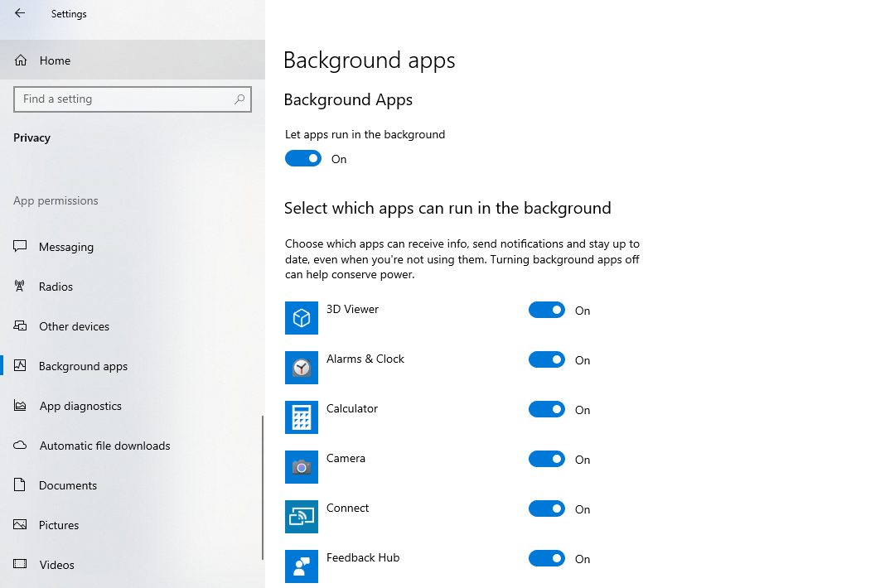
Task: Click the Documents page icon
Action: click(x=20, y=484)
